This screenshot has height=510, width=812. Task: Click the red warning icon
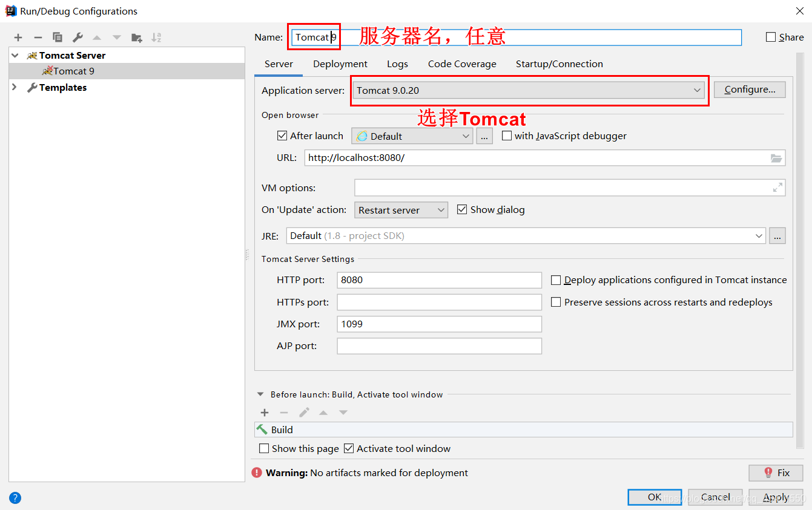(257, 472)
